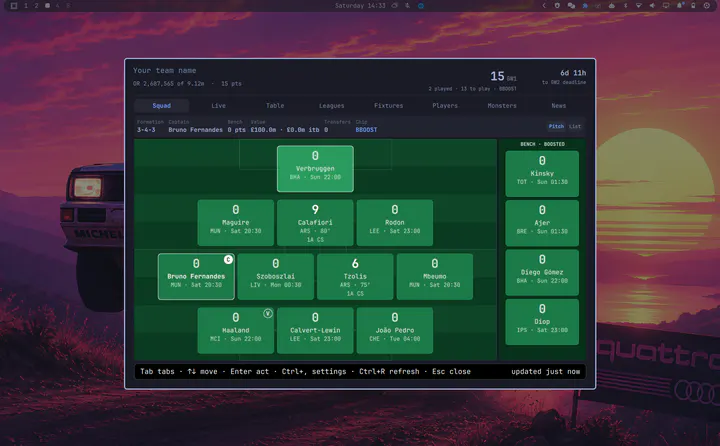Click the '£100.0m · £0.0m itb' value
Image resolution: width=720 pixels, height=446 pixels.
click(285, 130)
